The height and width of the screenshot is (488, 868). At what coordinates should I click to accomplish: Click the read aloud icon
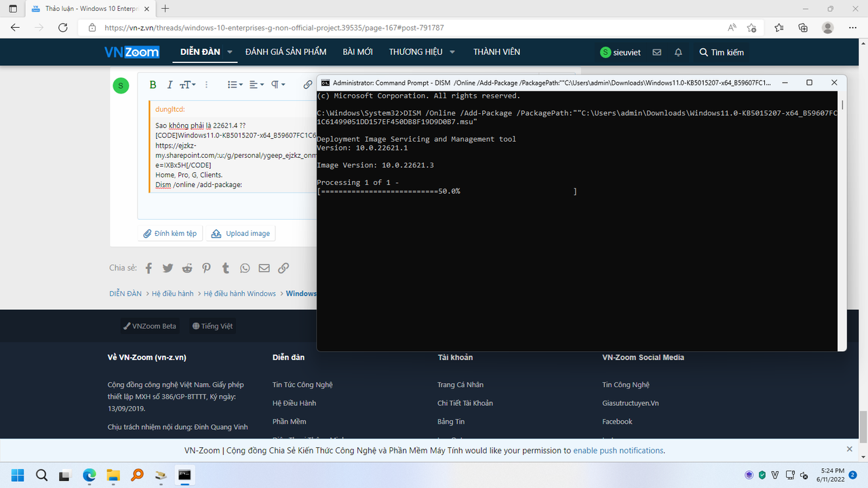tap(732, 28)
